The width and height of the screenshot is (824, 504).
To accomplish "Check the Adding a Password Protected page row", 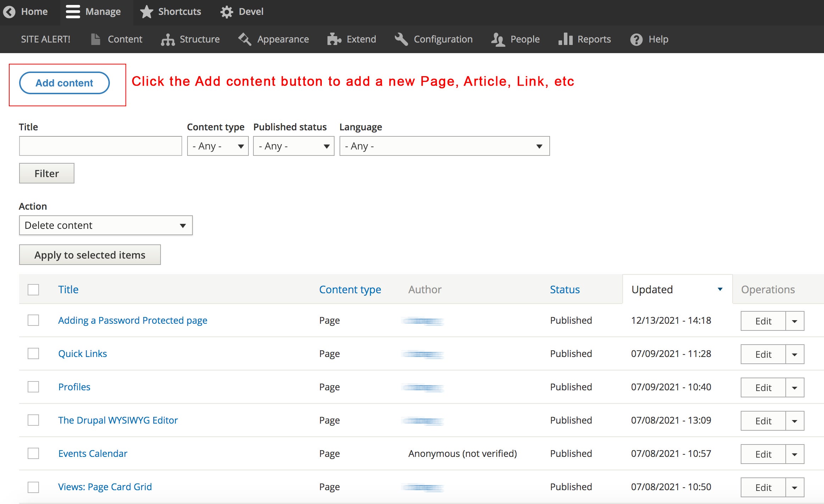I will click(x=33, y=320).
